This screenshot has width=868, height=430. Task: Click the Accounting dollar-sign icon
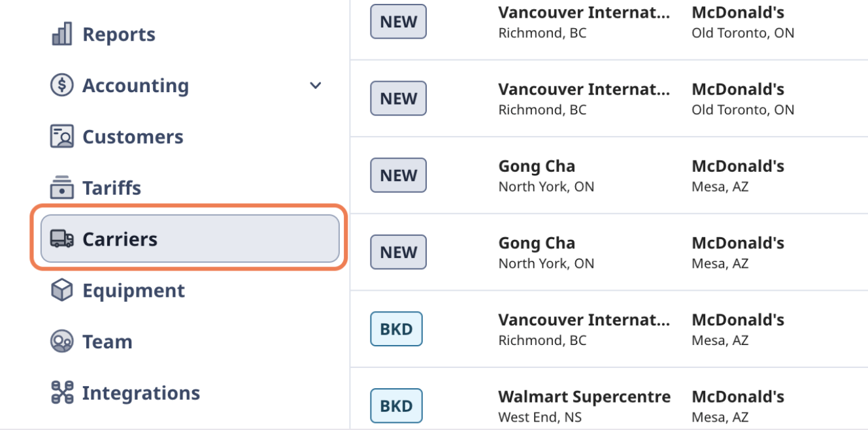tap(61, 85)
